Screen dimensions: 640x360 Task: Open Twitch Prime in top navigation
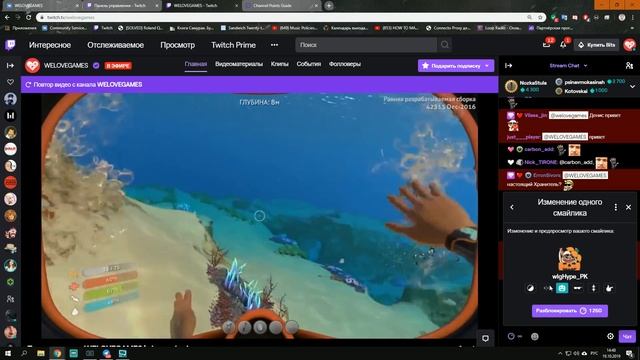[x=233, y=45]
